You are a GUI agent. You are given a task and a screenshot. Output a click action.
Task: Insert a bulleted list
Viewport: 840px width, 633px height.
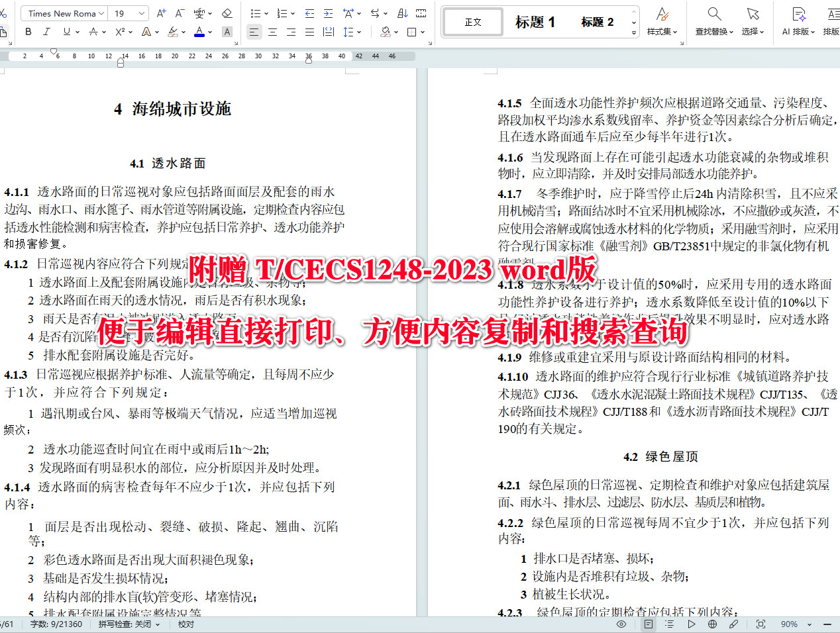click(256, 13)
